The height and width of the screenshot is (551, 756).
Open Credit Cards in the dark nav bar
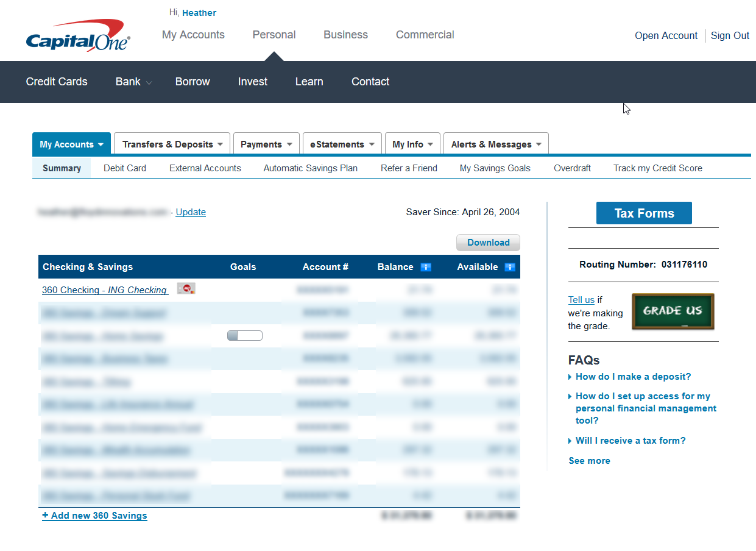click(x=57, y=82)
